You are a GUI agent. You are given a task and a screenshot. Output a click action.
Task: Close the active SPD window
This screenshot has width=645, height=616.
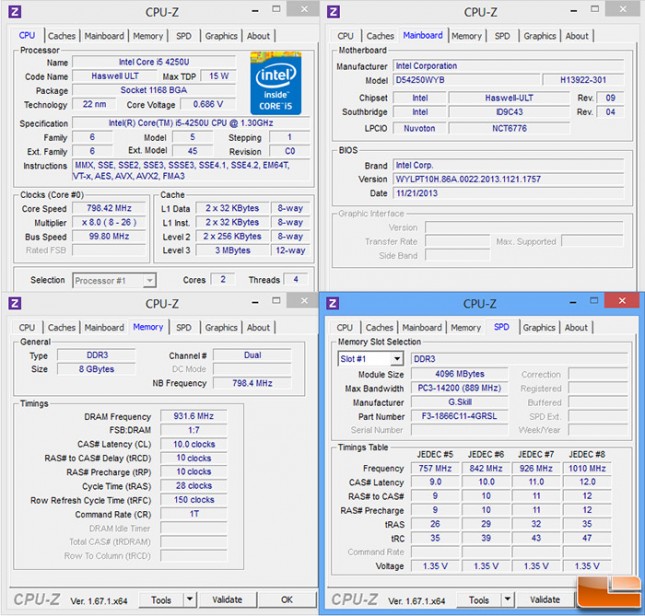(x=622, y=301)
